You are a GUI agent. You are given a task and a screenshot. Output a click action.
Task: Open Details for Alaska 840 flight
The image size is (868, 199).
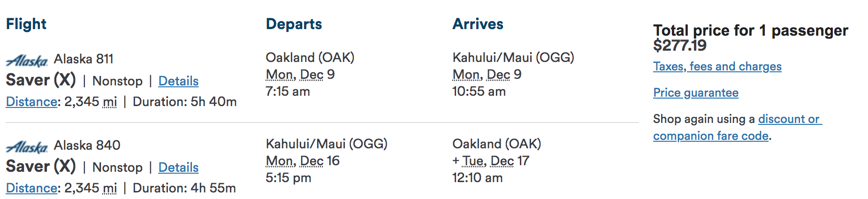click(x=178, y=168)
